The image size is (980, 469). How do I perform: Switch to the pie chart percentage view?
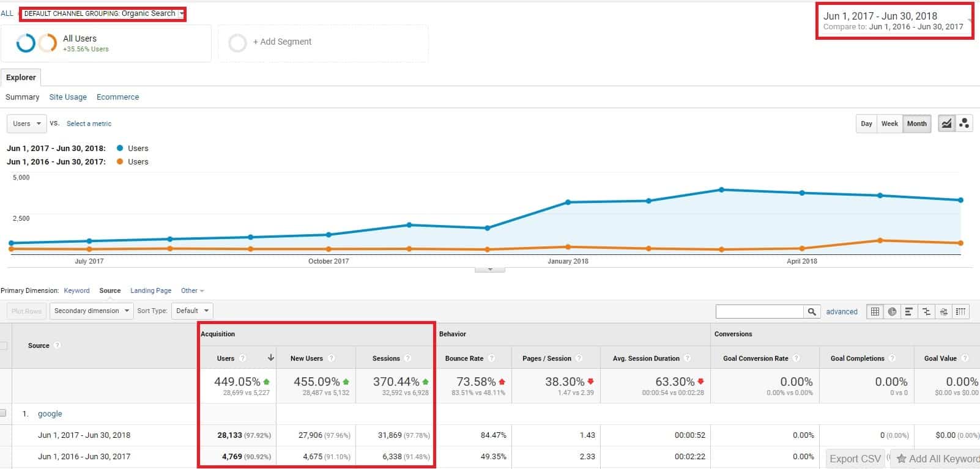[x=892, y=311]
